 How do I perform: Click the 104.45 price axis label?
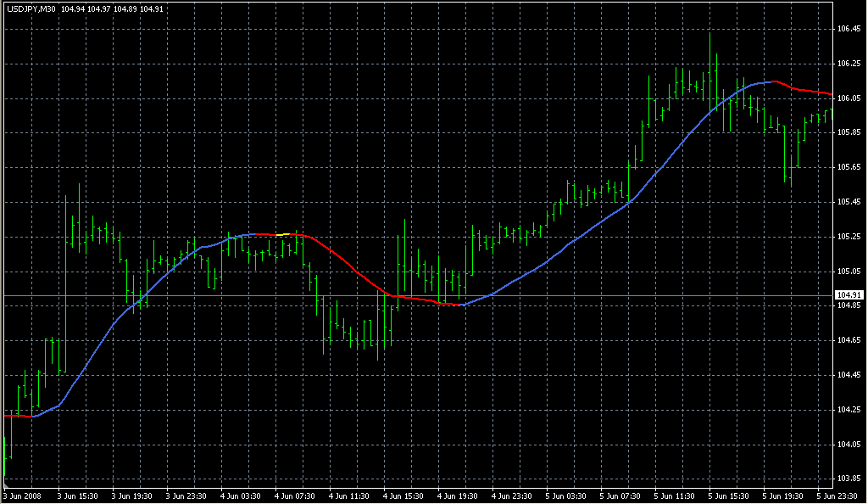(847, 375)
